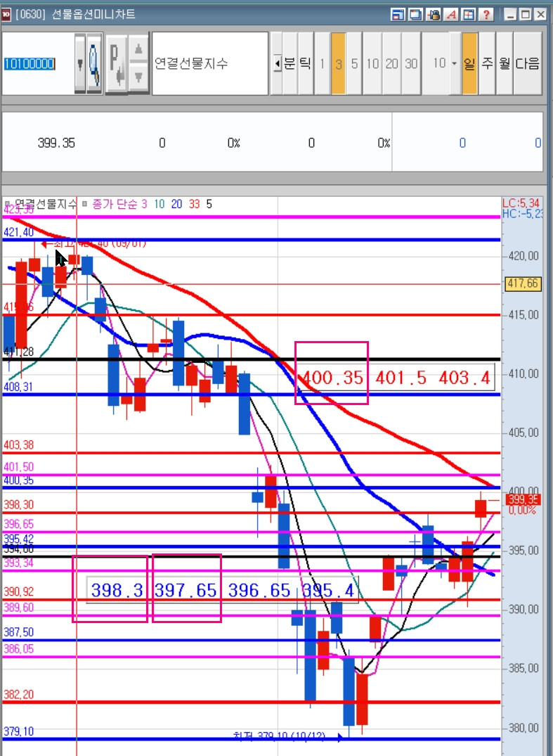Select the 분 (minute) chart tab
The image size is (553, 756).
[x=289, y=63]
